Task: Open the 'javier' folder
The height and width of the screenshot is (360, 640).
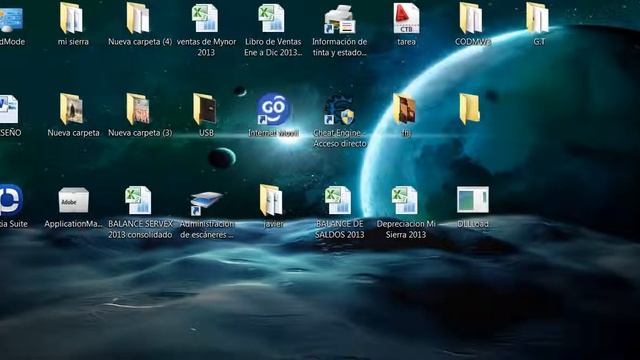Action: 271,200
